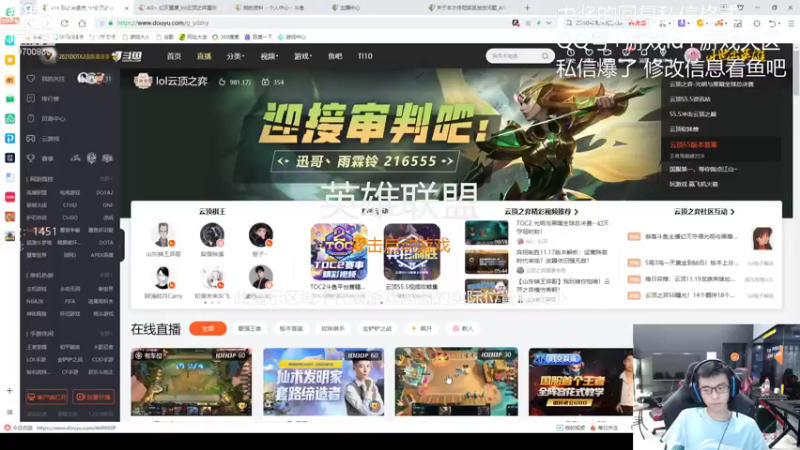Open streamer avatar 阿渺晓月Carry
Viewport: 800px width, 450px height.
163,278
